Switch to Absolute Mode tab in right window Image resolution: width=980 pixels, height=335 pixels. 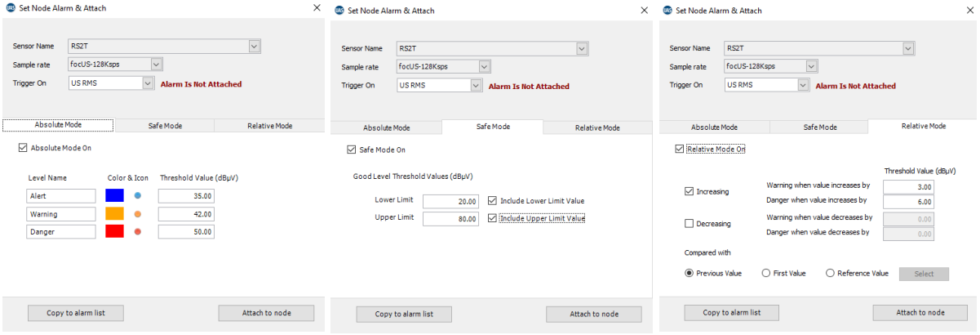pyautogui.click(x=714, y=127)
